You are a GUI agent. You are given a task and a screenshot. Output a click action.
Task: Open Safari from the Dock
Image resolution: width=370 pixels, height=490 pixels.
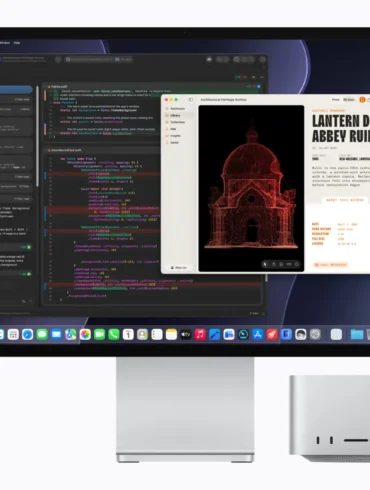27,334
